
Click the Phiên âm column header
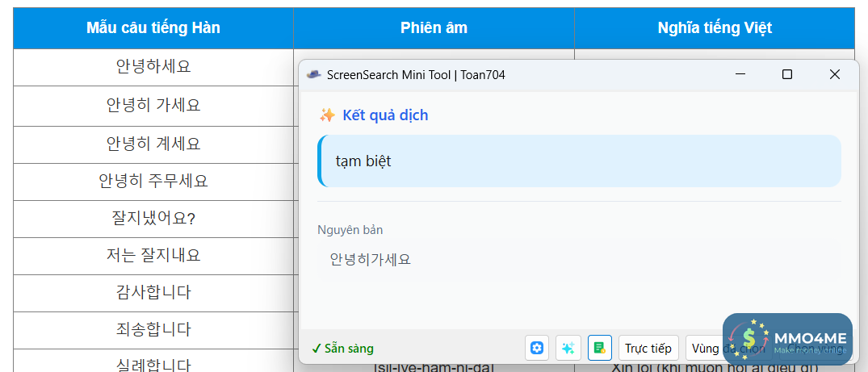[434, 28]
